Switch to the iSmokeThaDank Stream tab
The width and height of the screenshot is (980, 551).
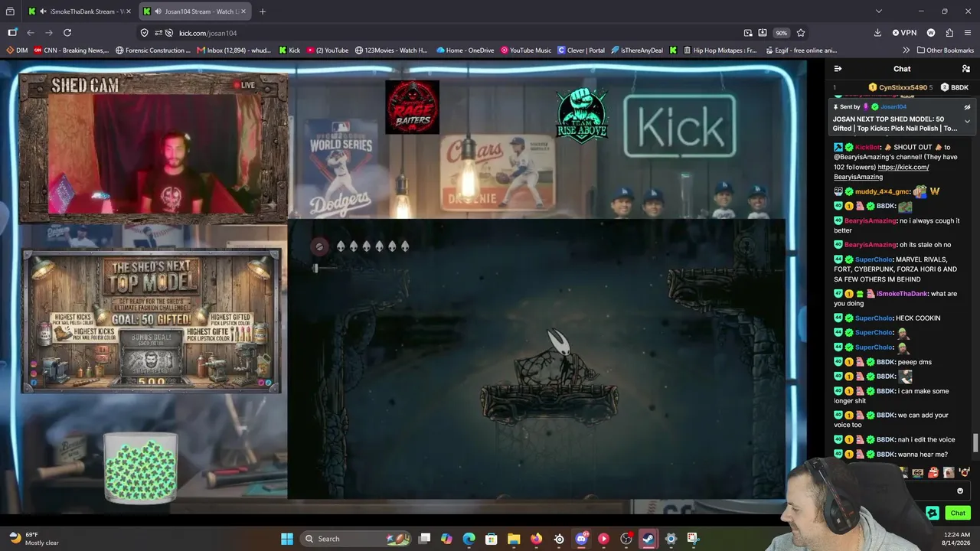[x=79, y=11]
